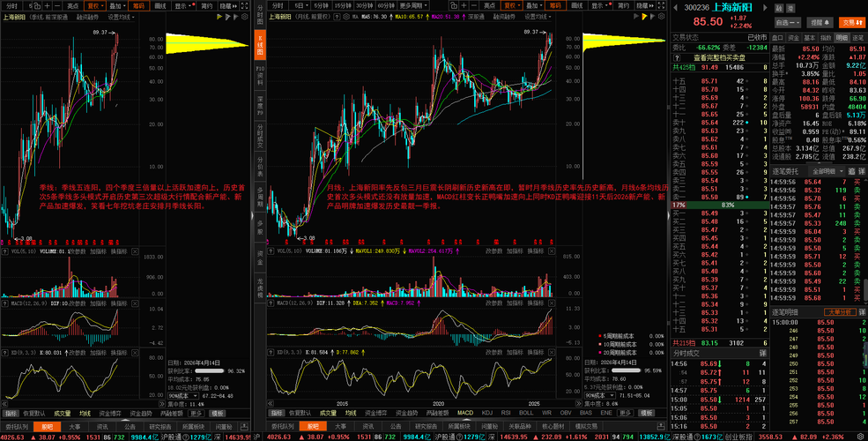Screen dimensions: 868x441
Task: Toggle 画线 drawing mode on the left chart
Action: pyautogui.click(x=160, y=5)
